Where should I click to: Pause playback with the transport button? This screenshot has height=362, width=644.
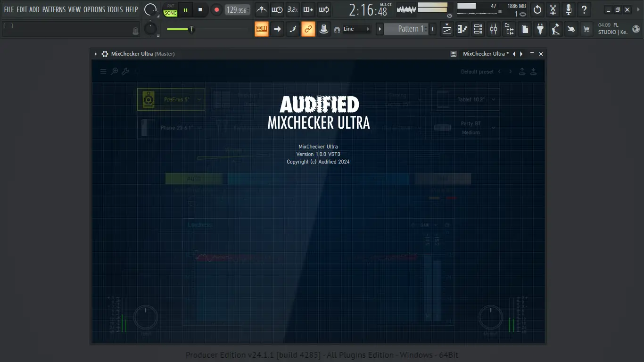(186, 9)
